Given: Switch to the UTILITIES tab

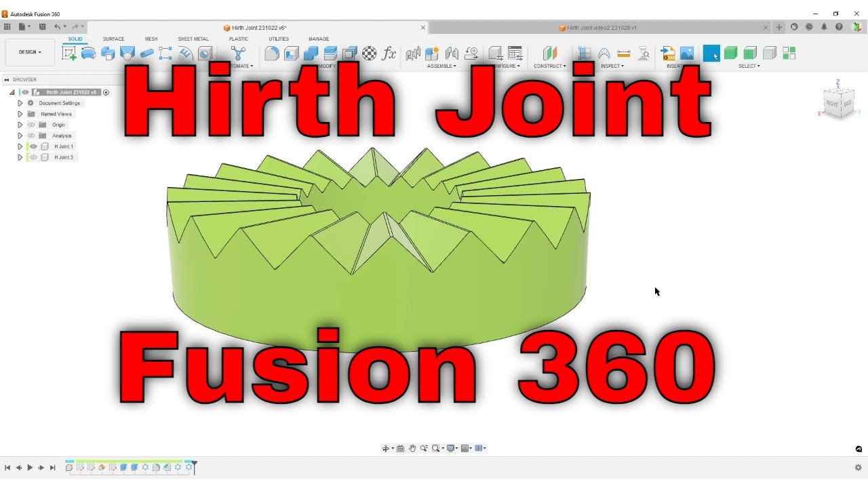Looking at the screenshot, I should click(x=279, y=39).
